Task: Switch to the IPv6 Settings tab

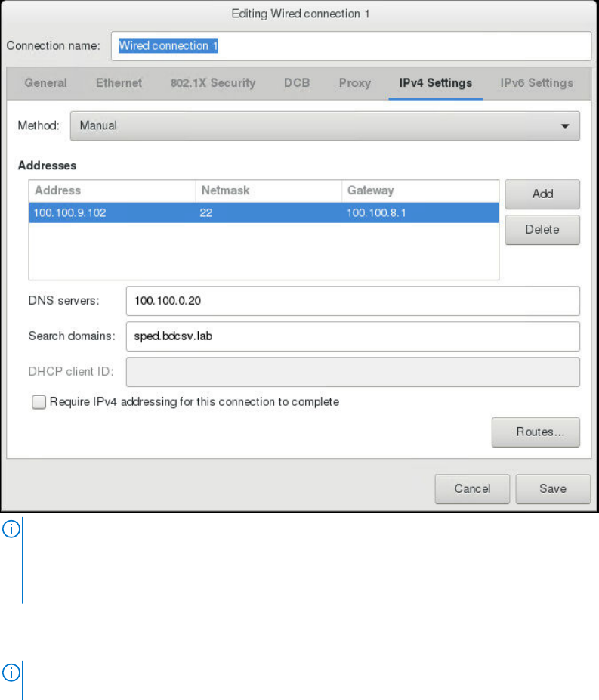Action: [x=536, y=83]
